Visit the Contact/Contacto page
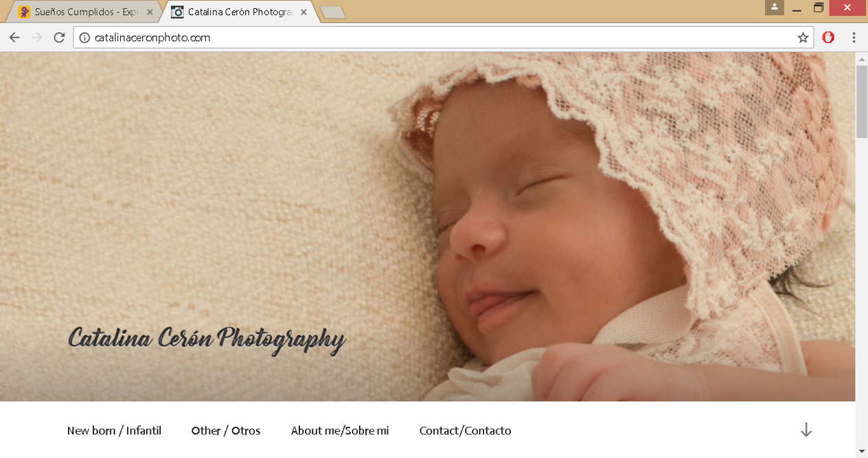This screenshot has height=458, width=868. [465, 431]
